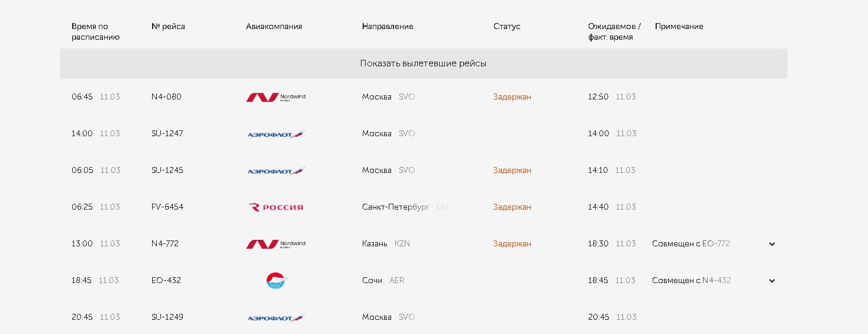Viewport: 868px width, 334px height.
Task: Click the 'Авиакомпания' column header
Action: 274,27
